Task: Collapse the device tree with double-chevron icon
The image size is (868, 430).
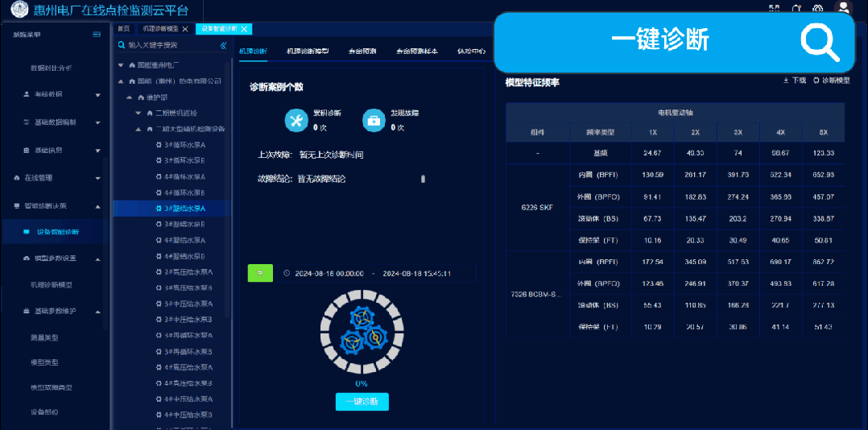Action: (x=223, y=45)
